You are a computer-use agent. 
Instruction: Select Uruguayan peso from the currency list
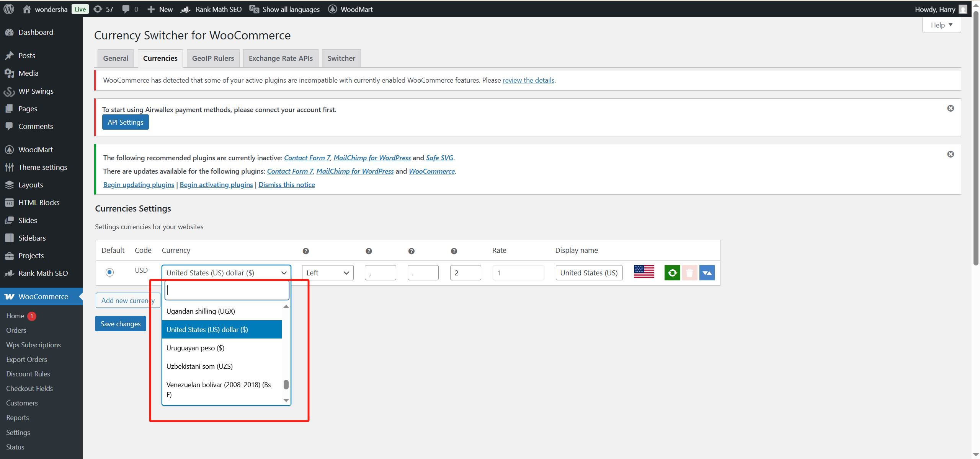[x=195, y=348]
